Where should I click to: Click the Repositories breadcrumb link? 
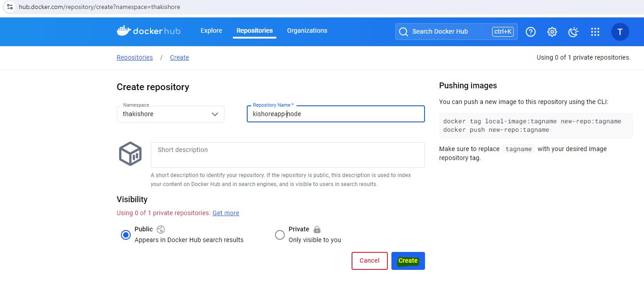click(135, 57)
